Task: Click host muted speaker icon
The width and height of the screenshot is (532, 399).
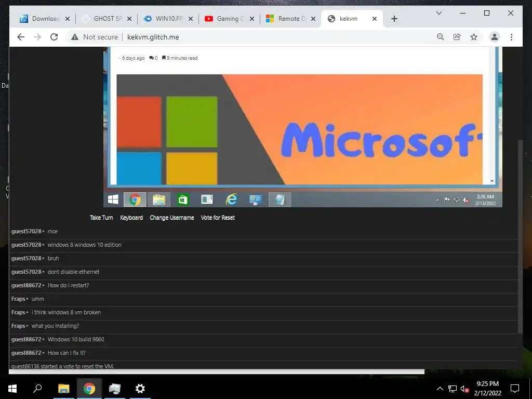Action: (465, 389)
